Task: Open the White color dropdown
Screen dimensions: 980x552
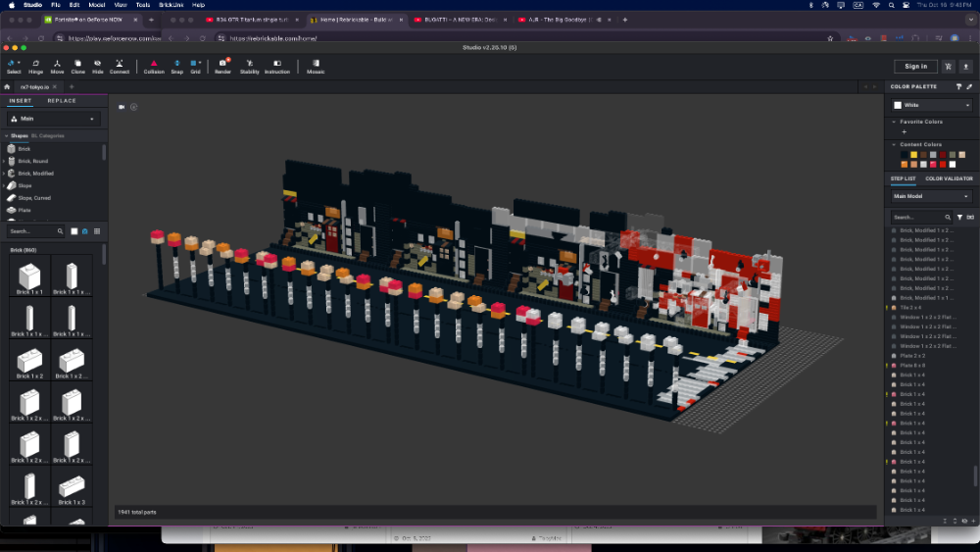Action: click(931, 105)
